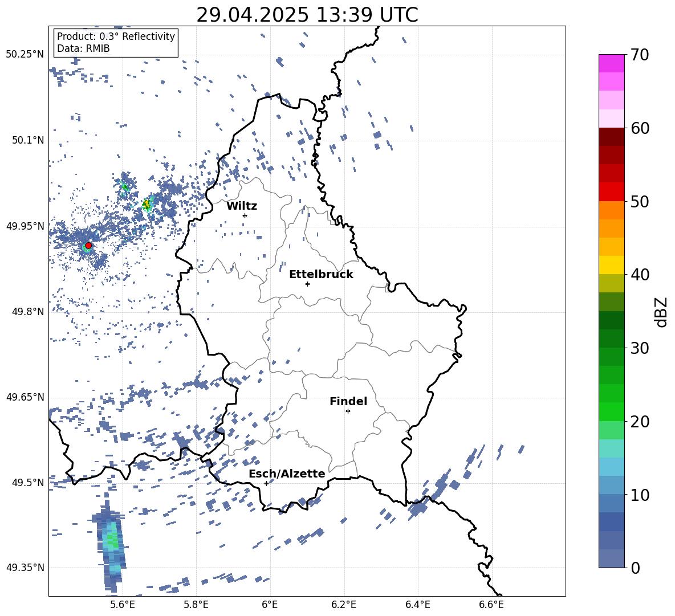
Task: Click the dBZ colorbar axis label
Action: coord(662,312)
